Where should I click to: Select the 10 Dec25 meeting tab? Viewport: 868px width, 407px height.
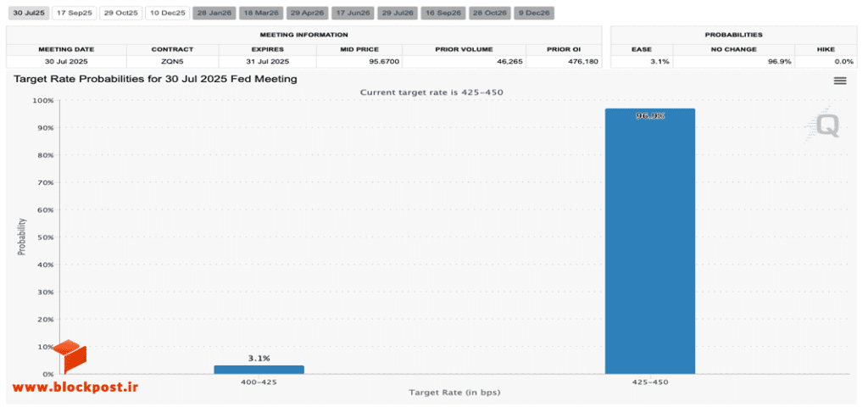click(167, 13)
